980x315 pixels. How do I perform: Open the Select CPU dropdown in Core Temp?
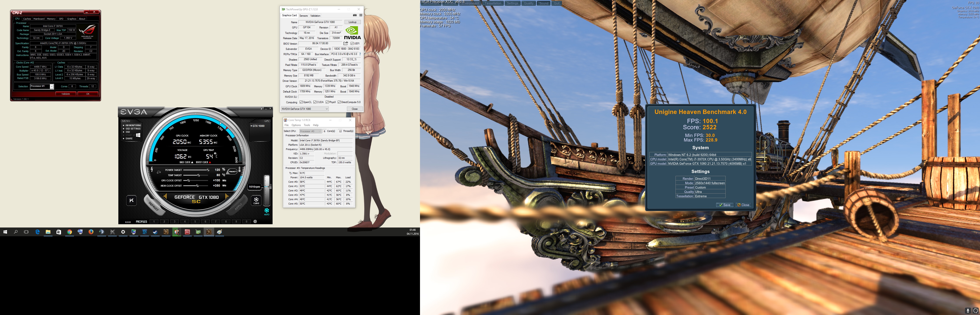310,131
